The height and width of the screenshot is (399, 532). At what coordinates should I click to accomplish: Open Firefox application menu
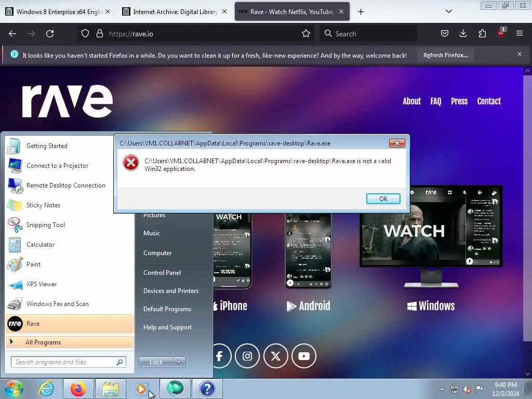click(x=520, y=33)
